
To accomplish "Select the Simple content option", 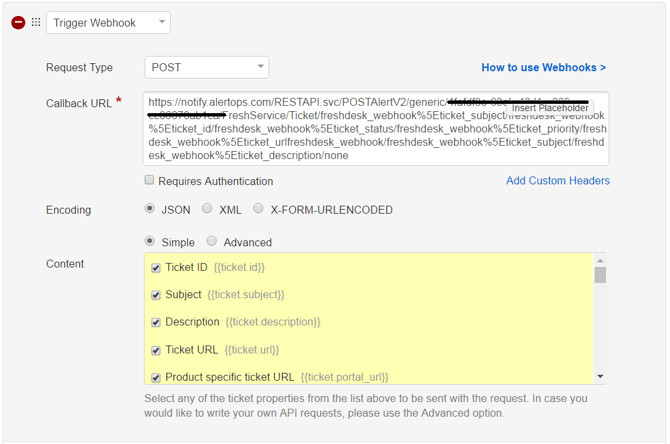I will [151, 241].
